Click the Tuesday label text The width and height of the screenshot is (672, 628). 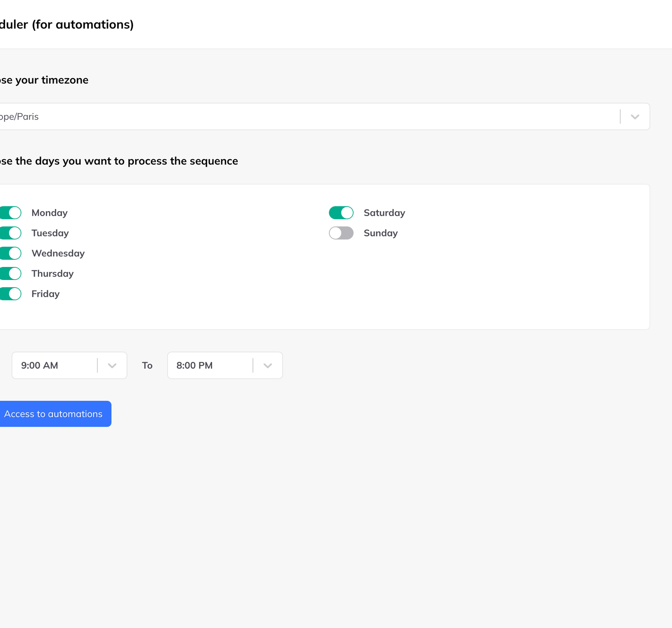point(50,233)
